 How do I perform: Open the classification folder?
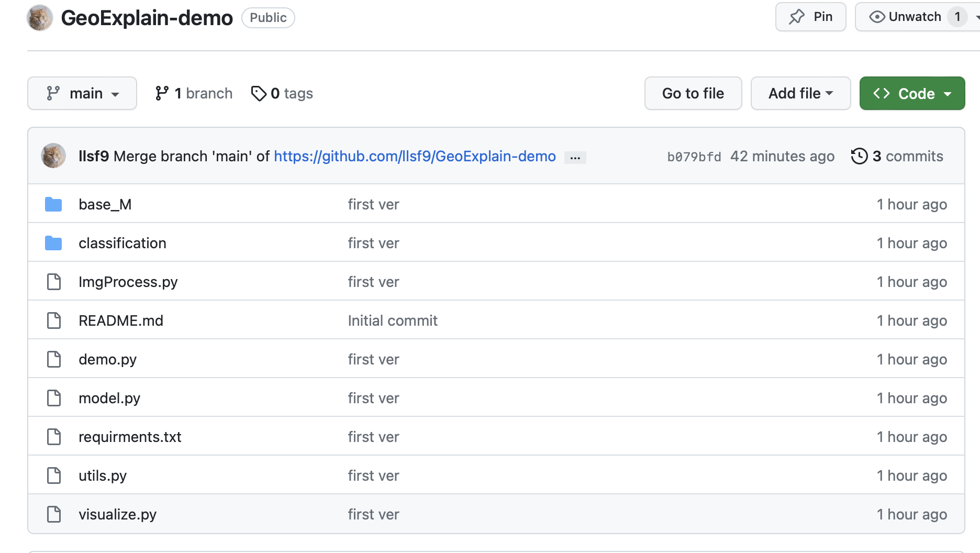122,243
